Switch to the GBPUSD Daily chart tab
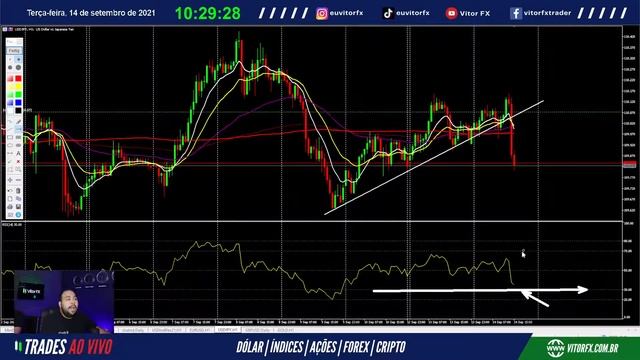This screenshot has height=360, width=640. pyautogui.click(x=258, y=329)
